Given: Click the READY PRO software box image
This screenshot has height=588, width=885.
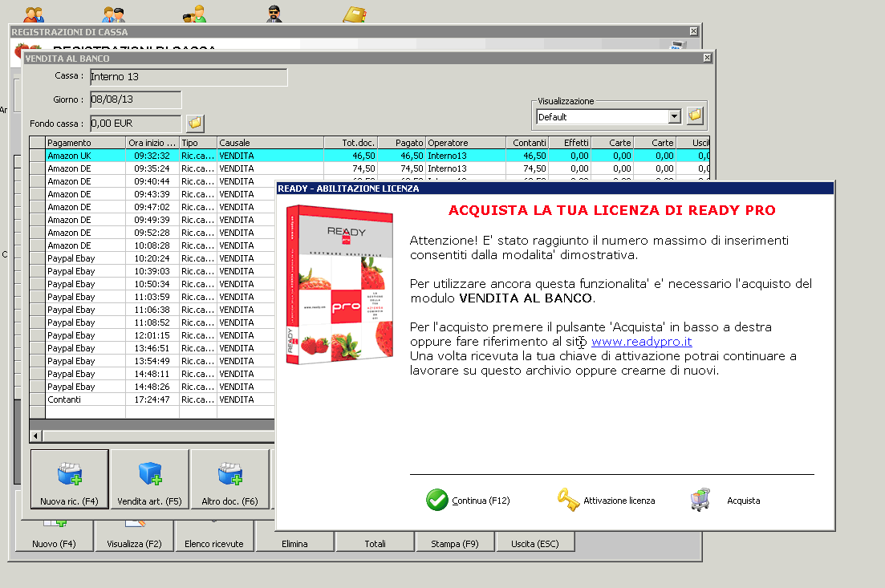Looking at the screenshot, I should click(x=339, y=285).
